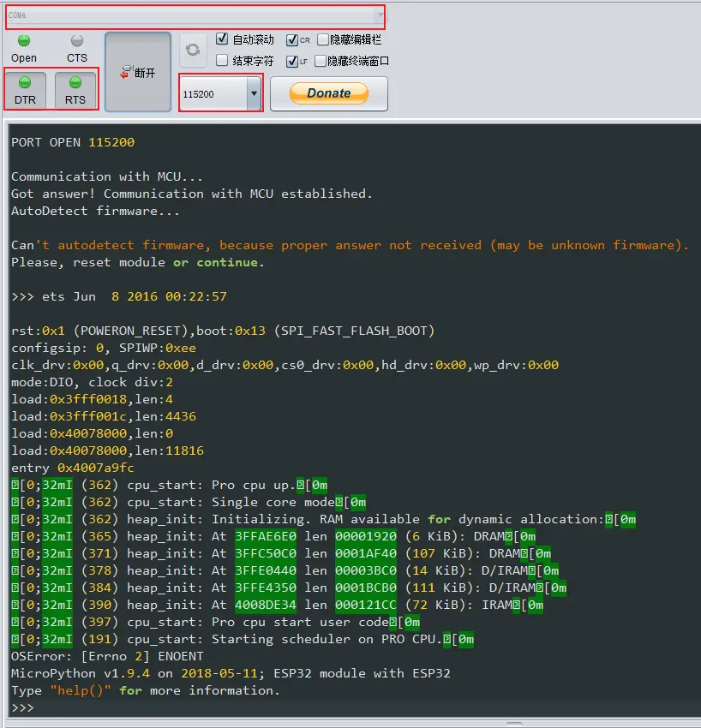Click the "Pro cpu start user code" line
The width and height of the screenshot is (701, 728).
click(x=216, y=623)
